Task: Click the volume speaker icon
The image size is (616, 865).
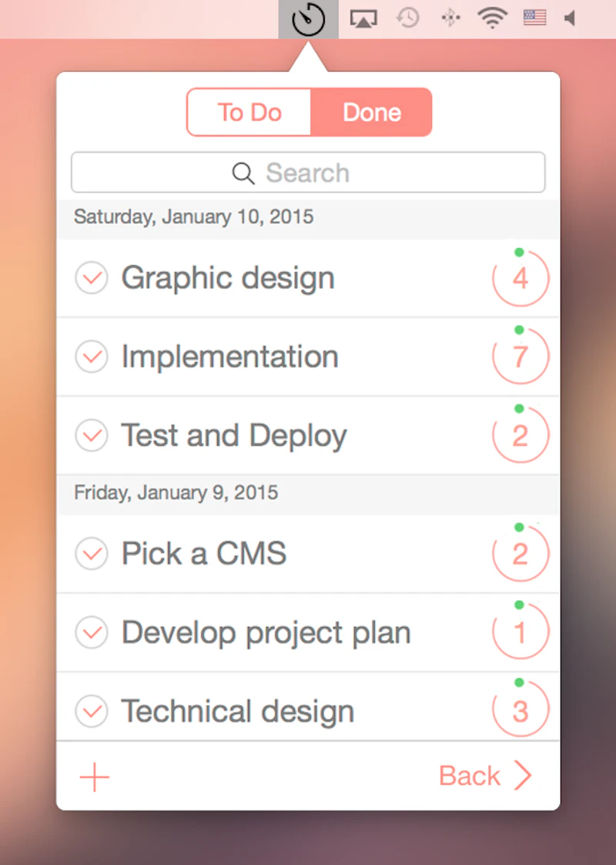Action: 571,18
